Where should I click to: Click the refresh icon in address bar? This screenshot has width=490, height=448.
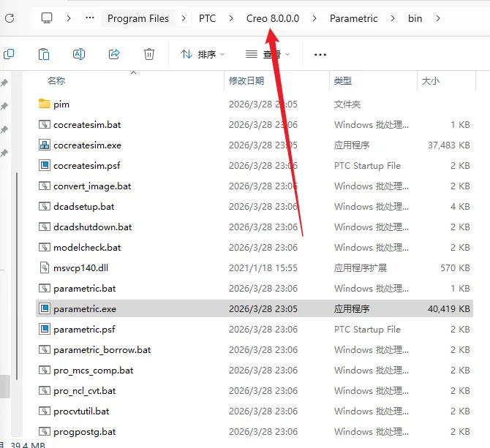[x=10, y=18]
